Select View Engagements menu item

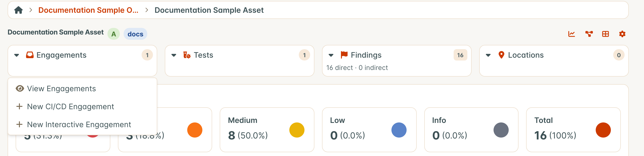pos(82,89)
